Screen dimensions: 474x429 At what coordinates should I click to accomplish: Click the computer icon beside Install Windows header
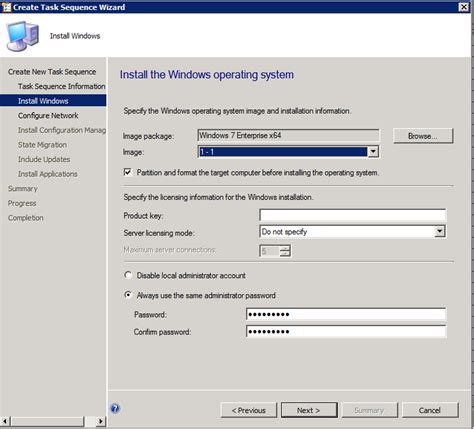click(x=22, y=36)
